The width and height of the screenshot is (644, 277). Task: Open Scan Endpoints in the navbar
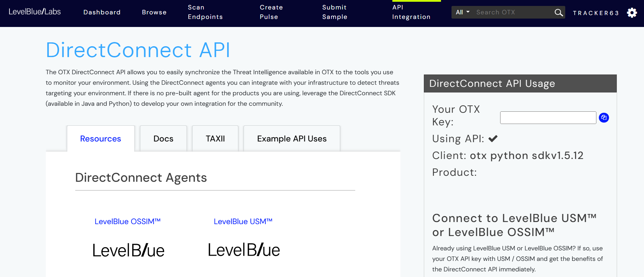(x=205, y=12)
